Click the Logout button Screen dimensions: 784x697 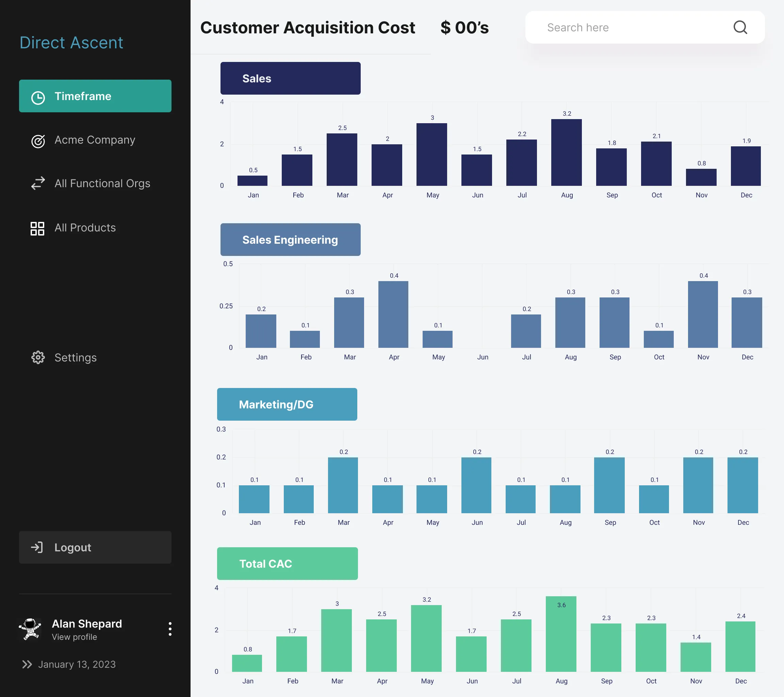click(95, 547)
